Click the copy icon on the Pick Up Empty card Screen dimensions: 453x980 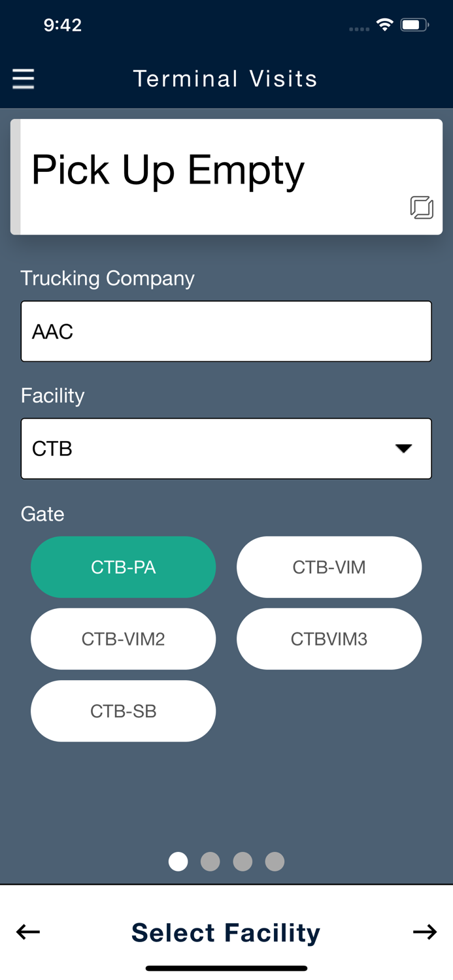[x=422, y=208]
